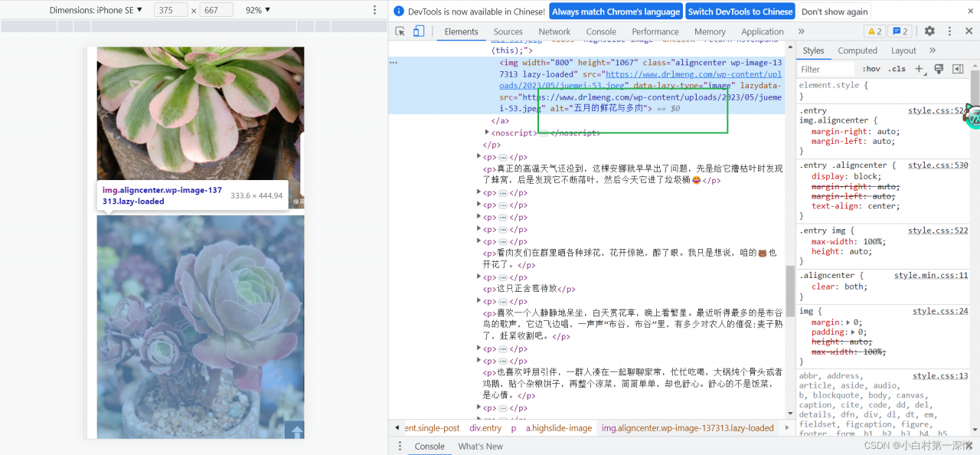Screen dimensions: 980x455
Task: Open the 92% zoom dropdown
Action: [258, 10]
